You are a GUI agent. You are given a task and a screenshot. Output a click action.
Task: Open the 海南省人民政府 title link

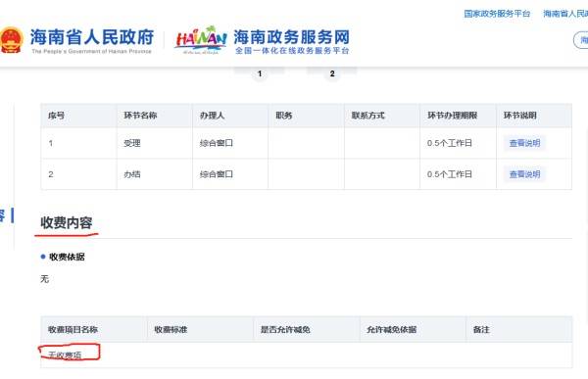(x=92, y=36)
